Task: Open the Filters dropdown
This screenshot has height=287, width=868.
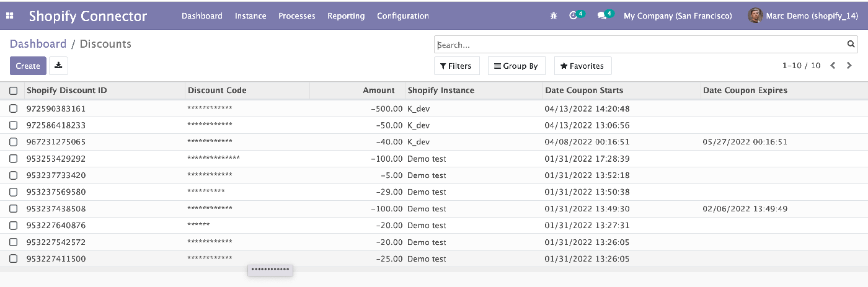Action: [x=456, y=66]
